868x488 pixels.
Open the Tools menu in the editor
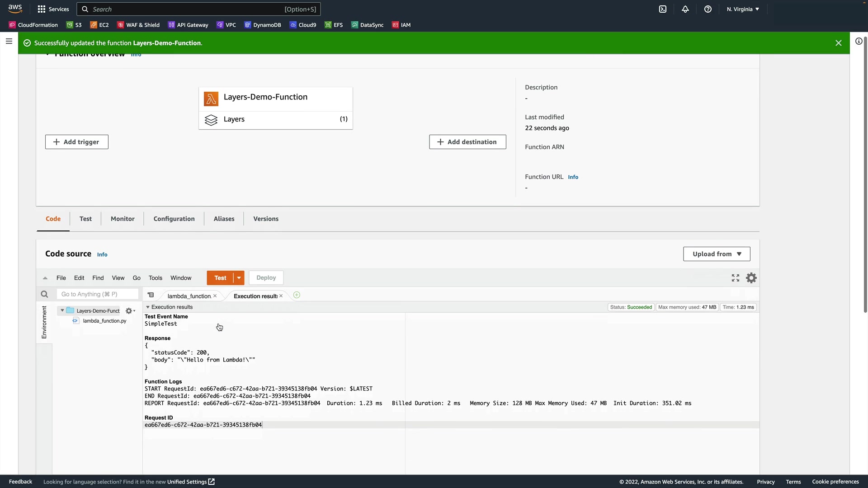pos(155,278)
